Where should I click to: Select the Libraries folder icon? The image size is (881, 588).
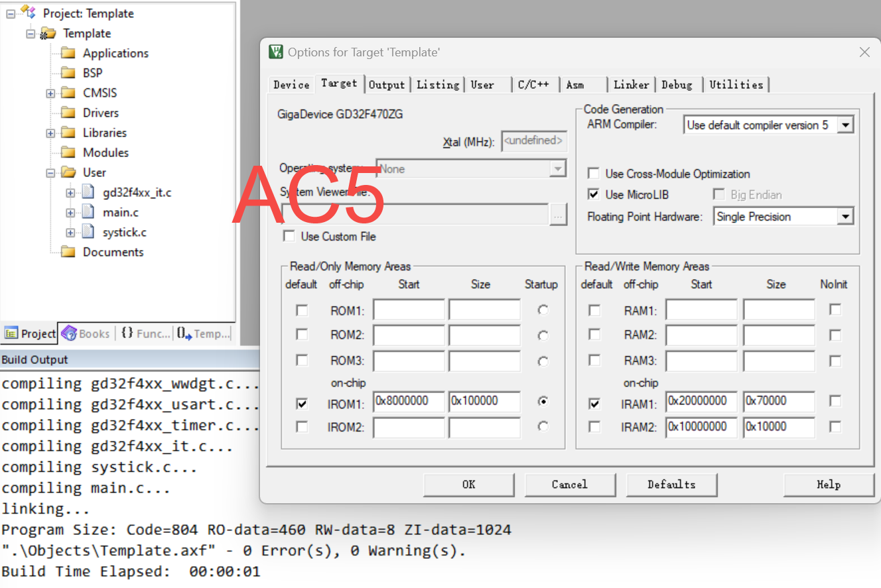coord(68,133)
